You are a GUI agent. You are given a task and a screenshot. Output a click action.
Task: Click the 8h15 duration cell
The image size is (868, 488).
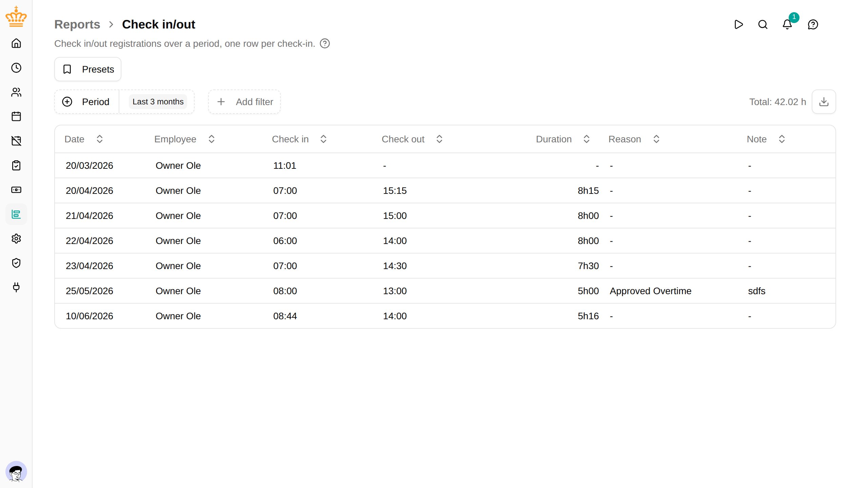tap(588, 190)
